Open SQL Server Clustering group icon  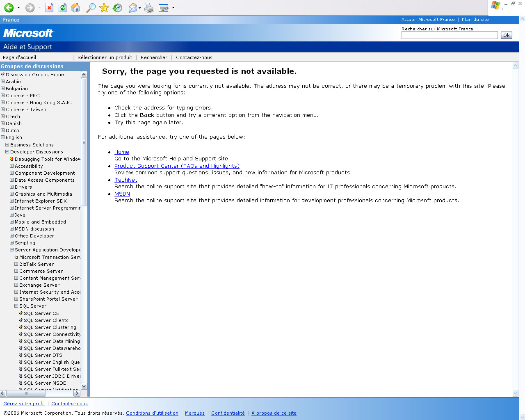pyautogui.click(x=21, y=327)
